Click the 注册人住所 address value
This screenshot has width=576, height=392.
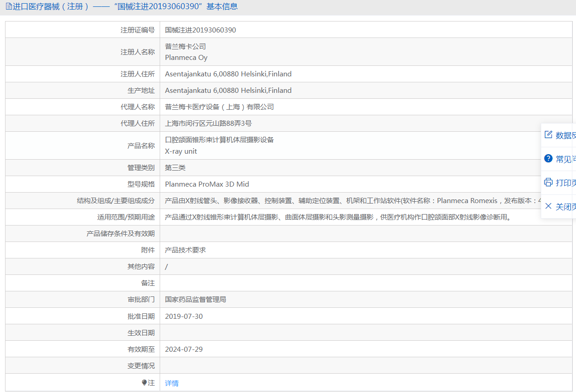tap(228, 74)
